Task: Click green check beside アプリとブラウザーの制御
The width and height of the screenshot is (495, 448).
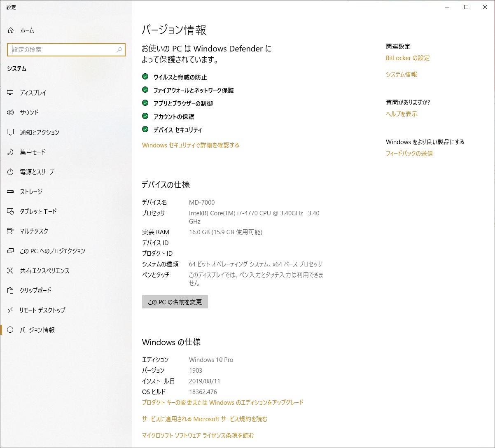Action: point(145,103)
